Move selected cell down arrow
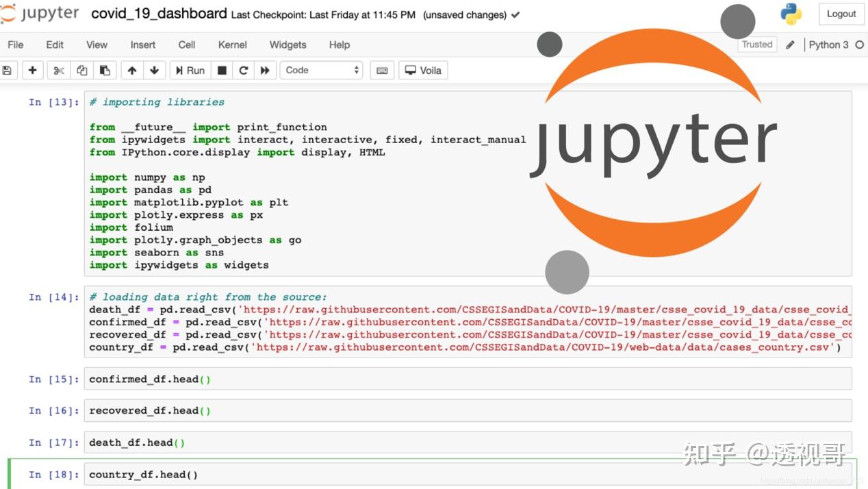868x489 pixels. [x=154, y=70]
